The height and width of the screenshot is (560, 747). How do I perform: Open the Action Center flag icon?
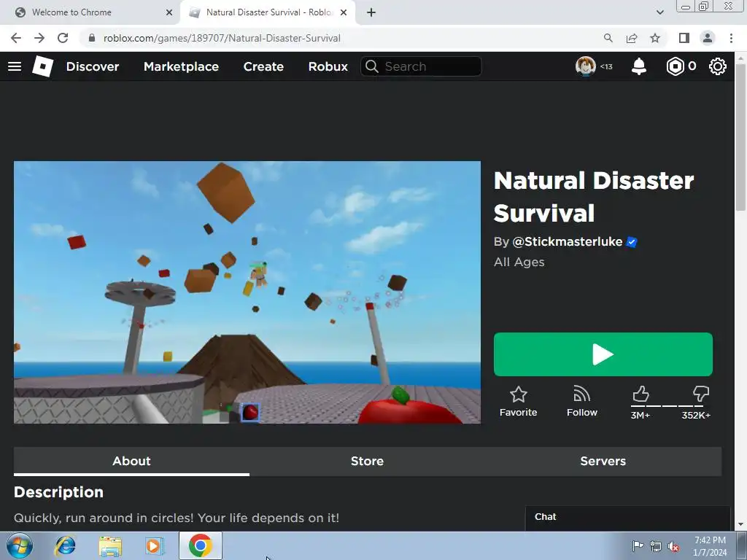[x=638, y=545]
